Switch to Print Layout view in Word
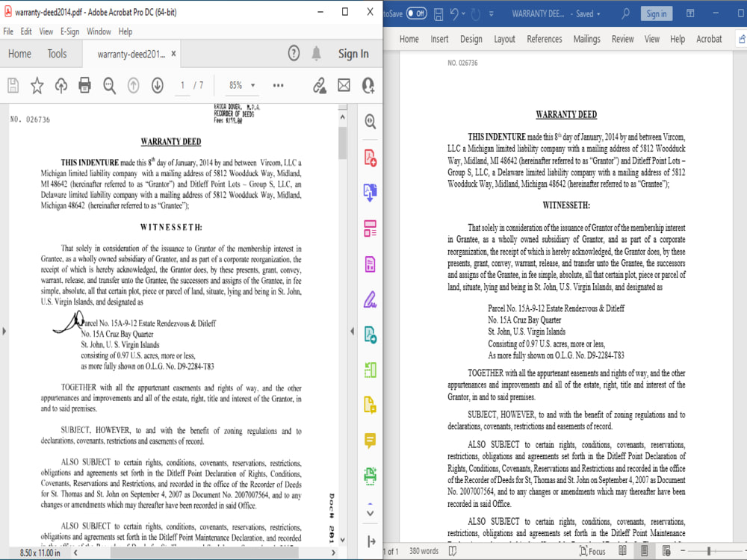 tap(644, 551)
